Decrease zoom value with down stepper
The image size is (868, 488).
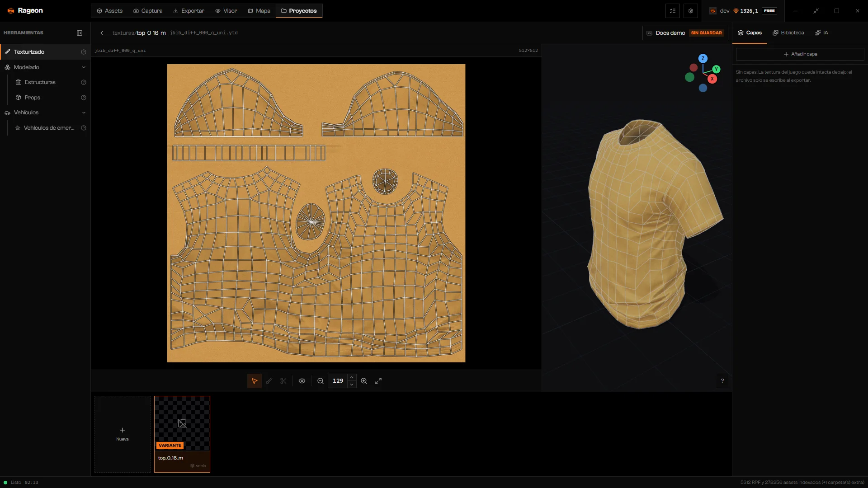pos(352,385)
